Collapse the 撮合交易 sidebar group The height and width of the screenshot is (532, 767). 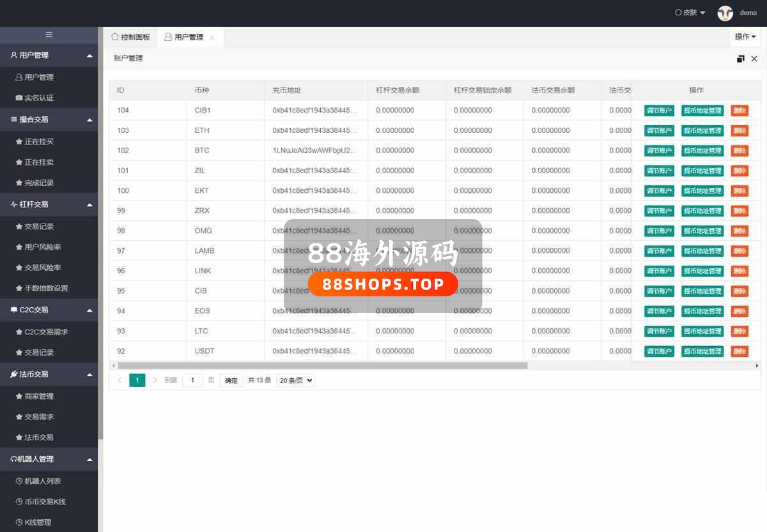coord(89,119)
